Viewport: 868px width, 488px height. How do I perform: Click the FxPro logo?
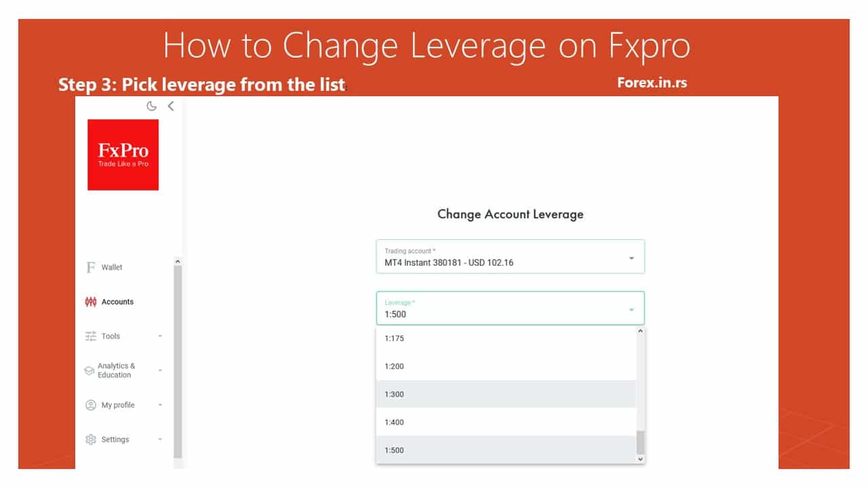(x=123, y=155)
